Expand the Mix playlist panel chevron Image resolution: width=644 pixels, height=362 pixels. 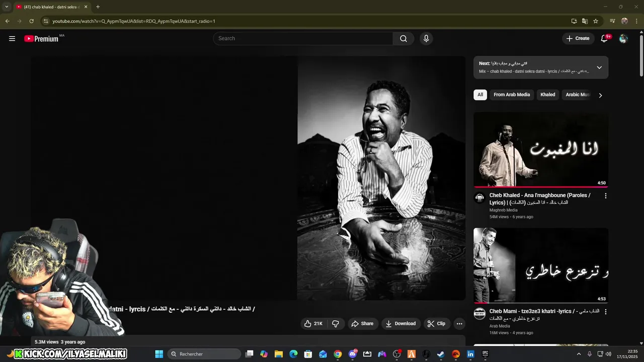[599, 67]
